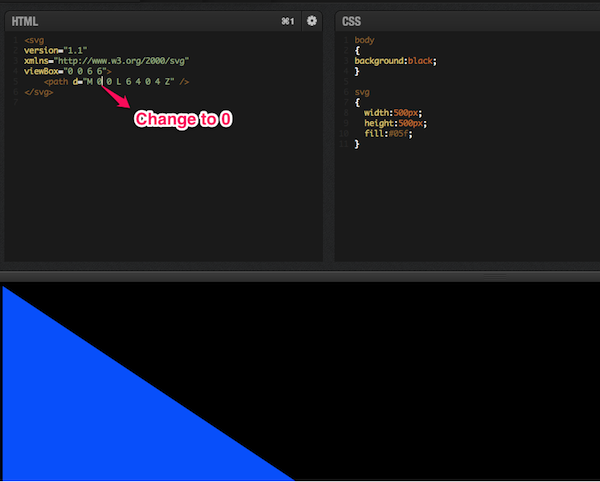Click the body selector in CSS
Image resolution: width=600 pixels, height=482 pixels.
click(363, 40)
